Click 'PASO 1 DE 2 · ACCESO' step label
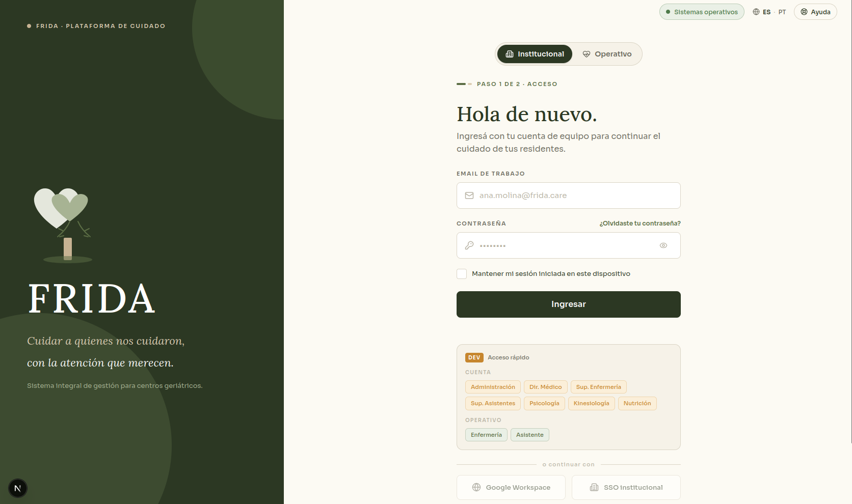The height and width of the screenshot is (504, 852). pyautogui.click(x=517, y=84)
